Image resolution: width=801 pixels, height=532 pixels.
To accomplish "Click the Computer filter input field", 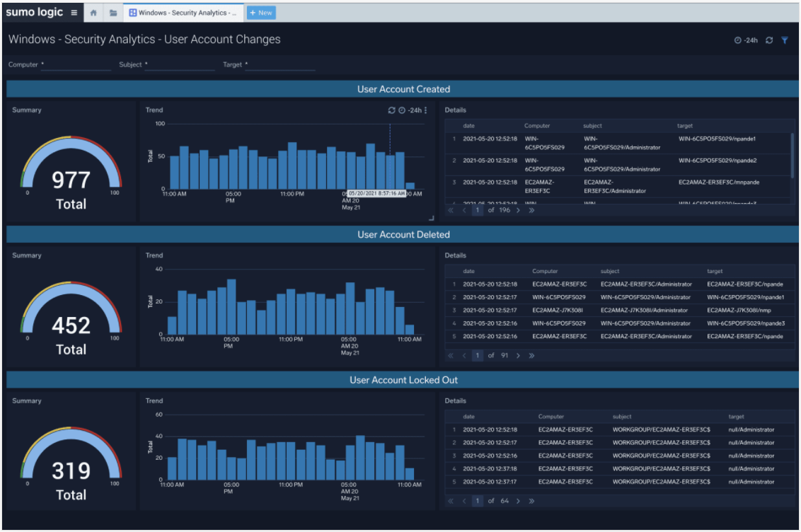I will click(76, 65).
